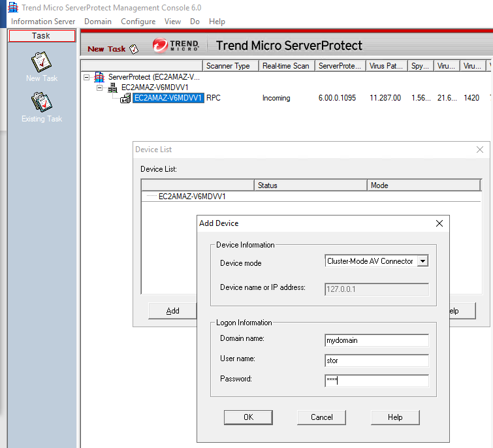493x448 pixels.
Task: Click version cell 6.00.0.1095
Action: pyautogui.click(x=337, y=98)
